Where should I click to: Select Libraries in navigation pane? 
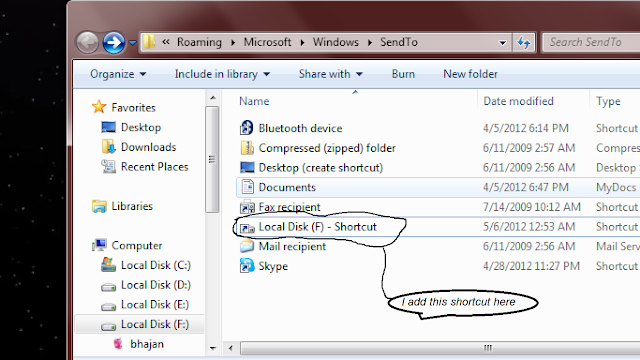point(132,206)
